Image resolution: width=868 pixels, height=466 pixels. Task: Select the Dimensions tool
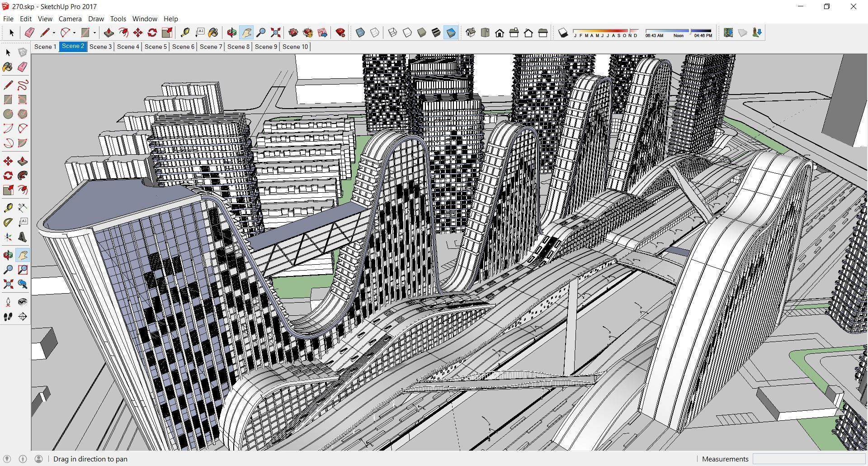23,208
